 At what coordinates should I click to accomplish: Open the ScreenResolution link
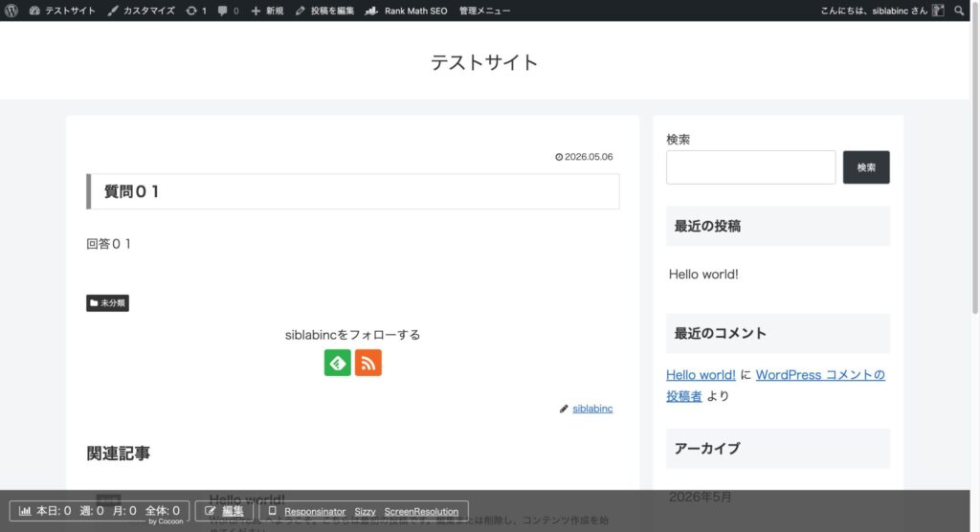(x=421, y=511)
